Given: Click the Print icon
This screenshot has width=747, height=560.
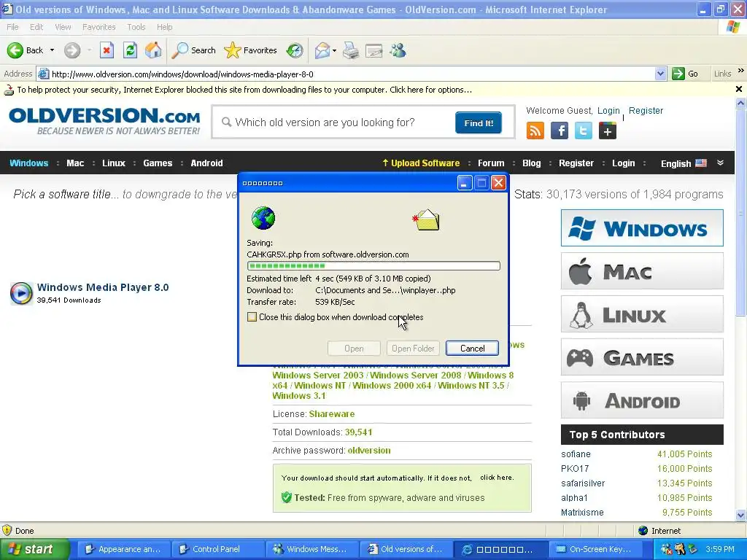Looking at the screenshot, I should pos(351,50).
